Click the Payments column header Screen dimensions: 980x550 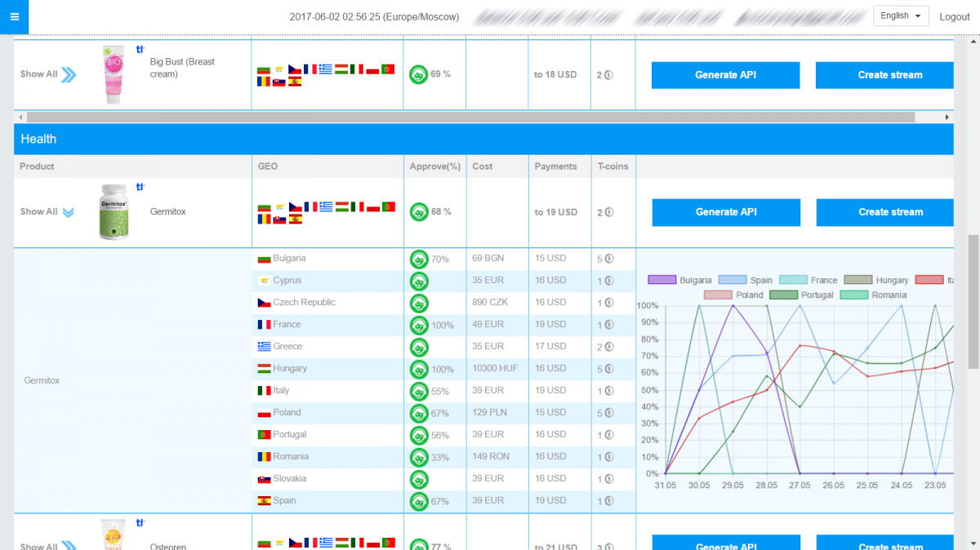tap(555, 166)
